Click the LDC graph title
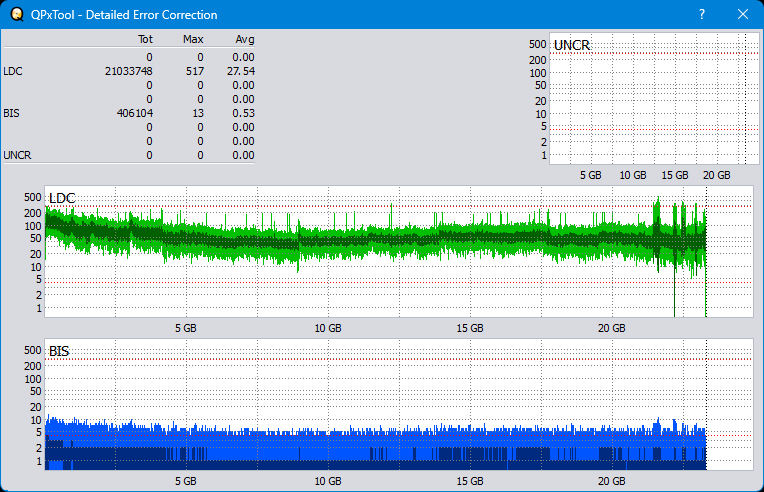The width and height of the screenshot is (764, 492). [x=62, y=198]
